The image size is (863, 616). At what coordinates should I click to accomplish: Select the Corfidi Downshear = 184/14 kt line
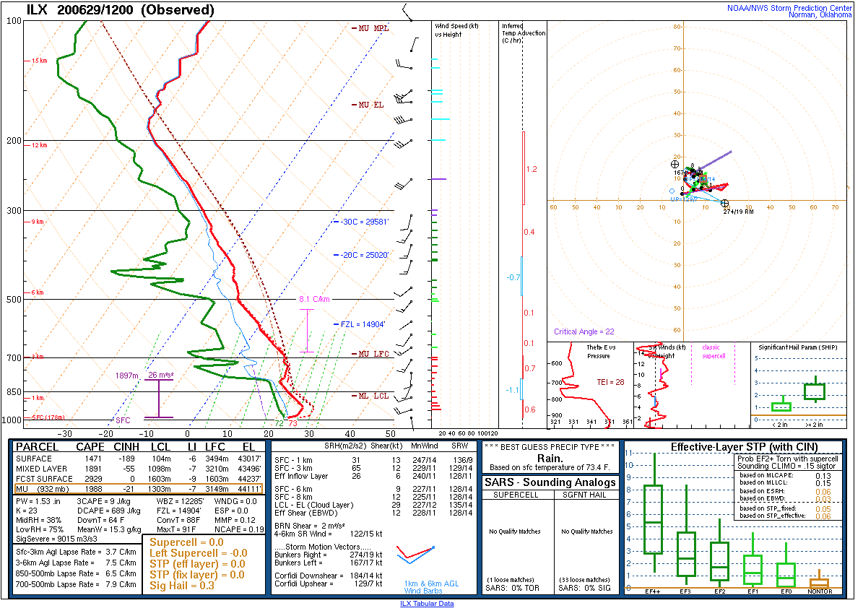329,576
